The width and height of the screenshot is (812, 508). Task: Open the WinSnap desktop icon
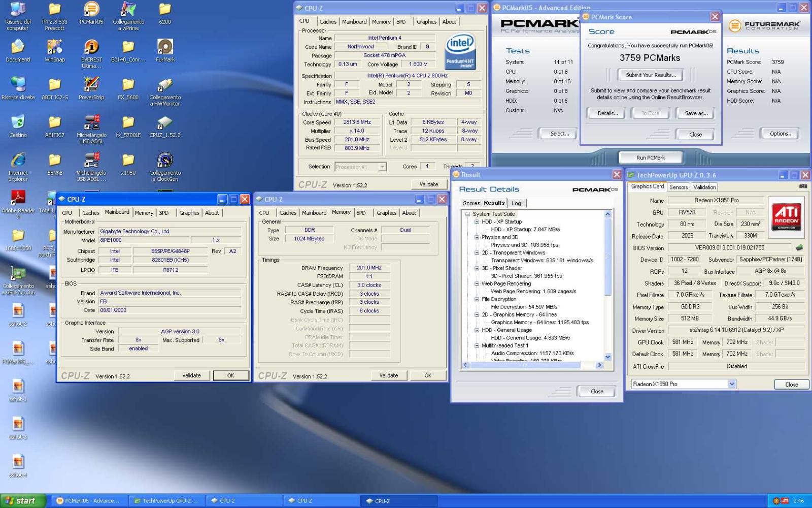55,51
